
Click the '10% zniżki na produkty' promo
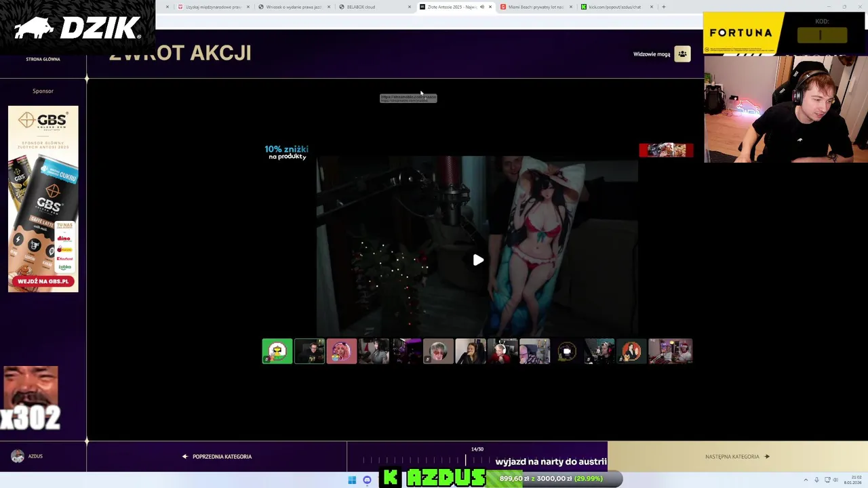(286, 152)
